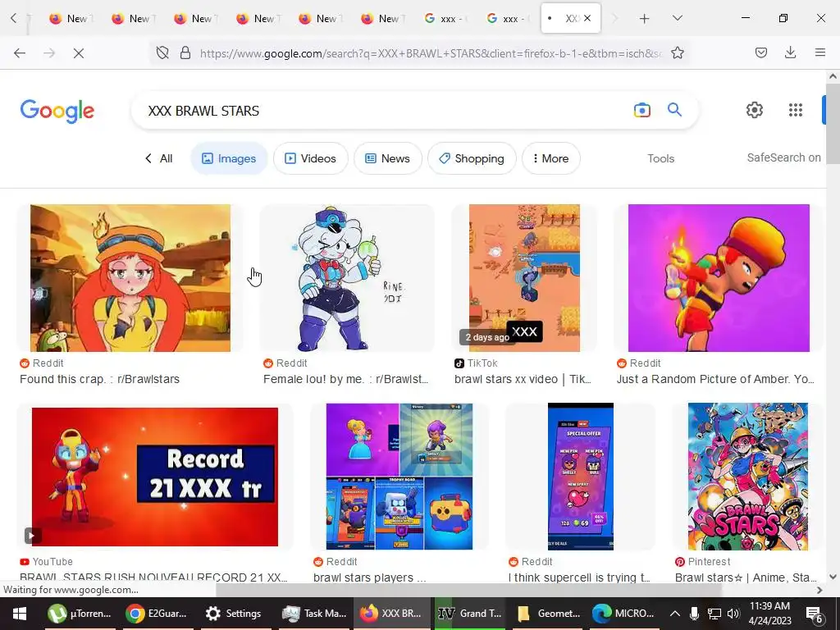Bookmark this page with star

coord(677,52)
